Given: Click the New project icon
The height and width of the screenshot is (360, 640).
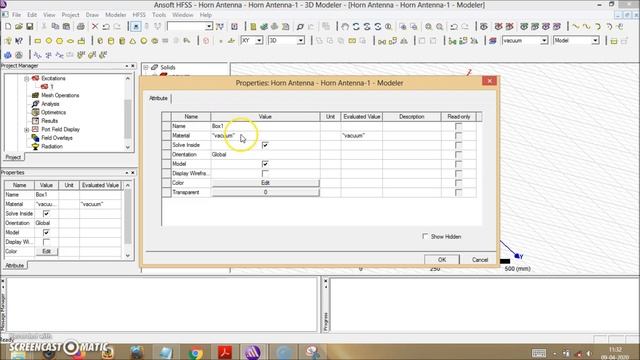Looking at the screenshot, I should click(x=8, y=27).
